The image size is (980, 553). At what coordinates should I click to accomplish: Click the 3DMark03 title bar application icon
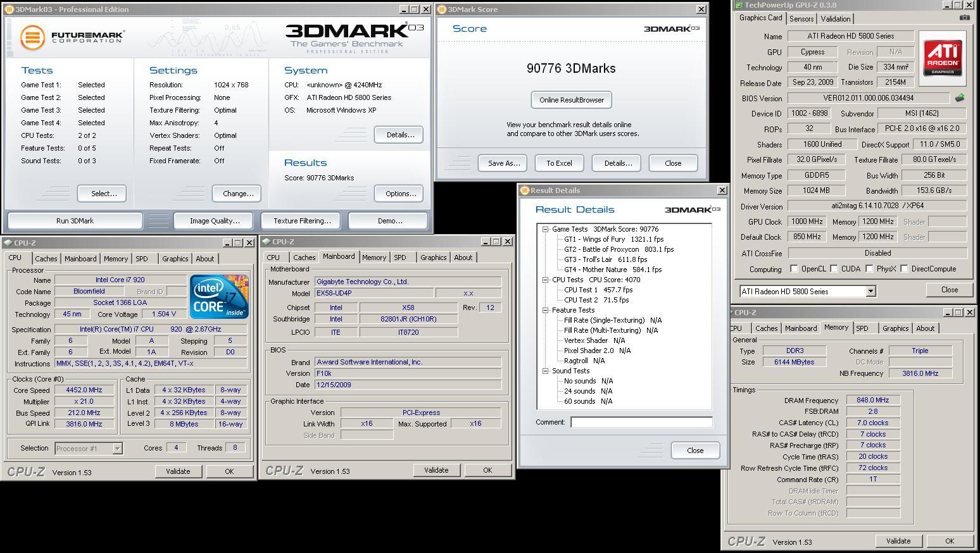pyautogui.click(x=8, y=9)
